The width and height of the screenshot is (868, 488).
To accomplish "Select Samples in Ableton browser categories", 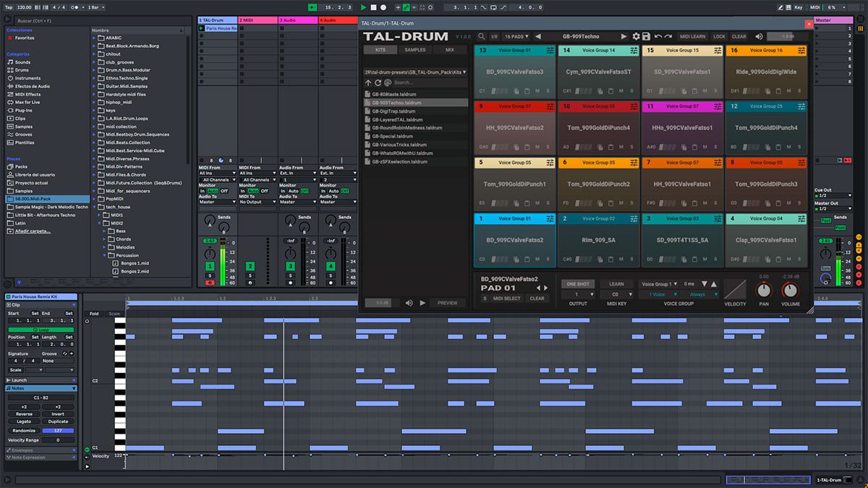I will click(25, 126).
